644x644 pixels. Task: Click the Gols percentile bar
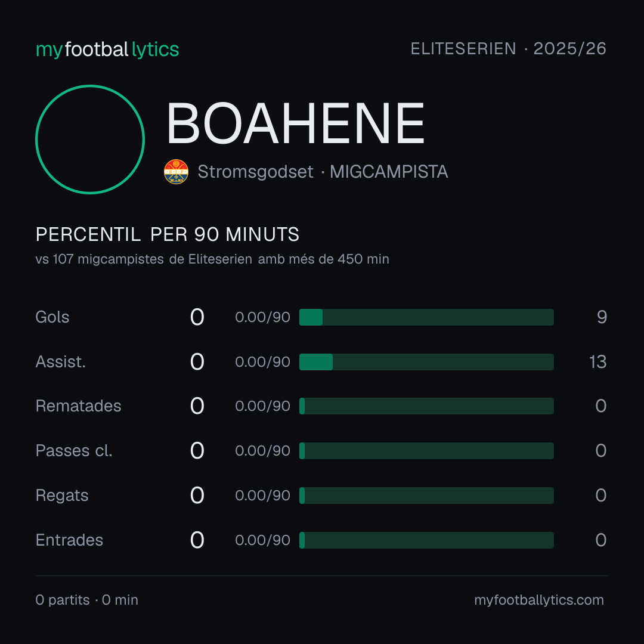tap(426, 317)
